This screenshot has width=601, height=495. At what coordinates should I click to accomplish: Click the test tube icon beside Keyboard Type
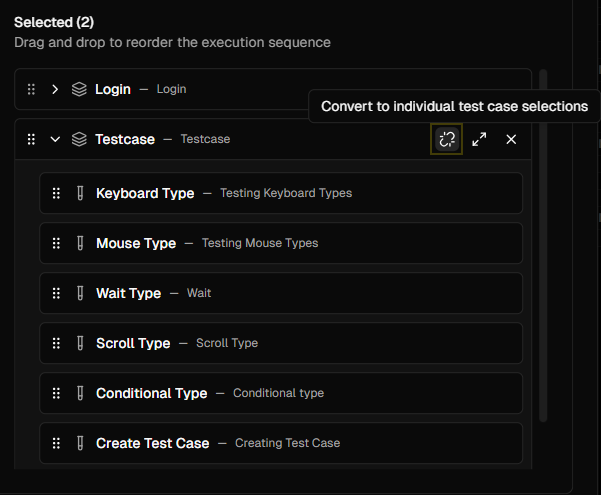click(x=80, y=193)
